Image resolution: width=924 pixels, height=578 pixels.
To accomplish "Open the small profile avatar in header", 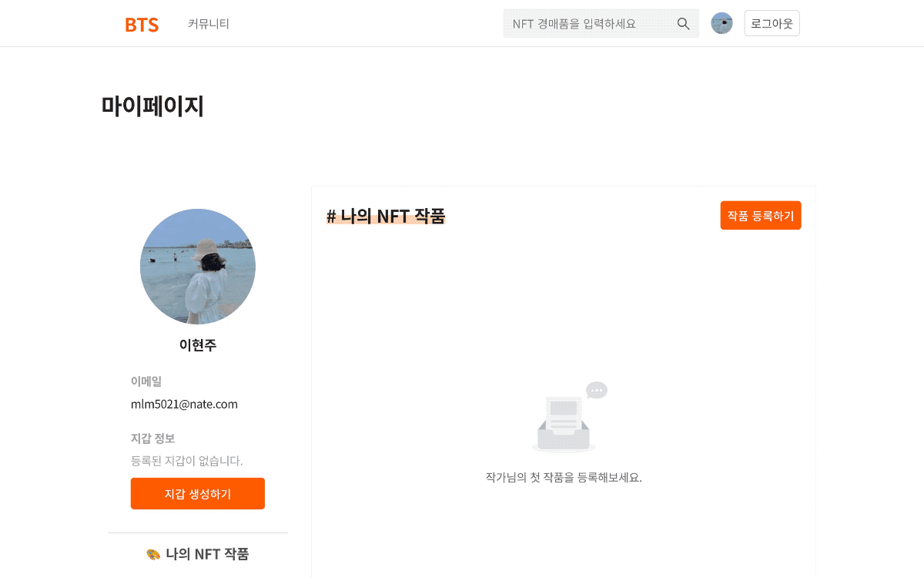I will point(721,23).
